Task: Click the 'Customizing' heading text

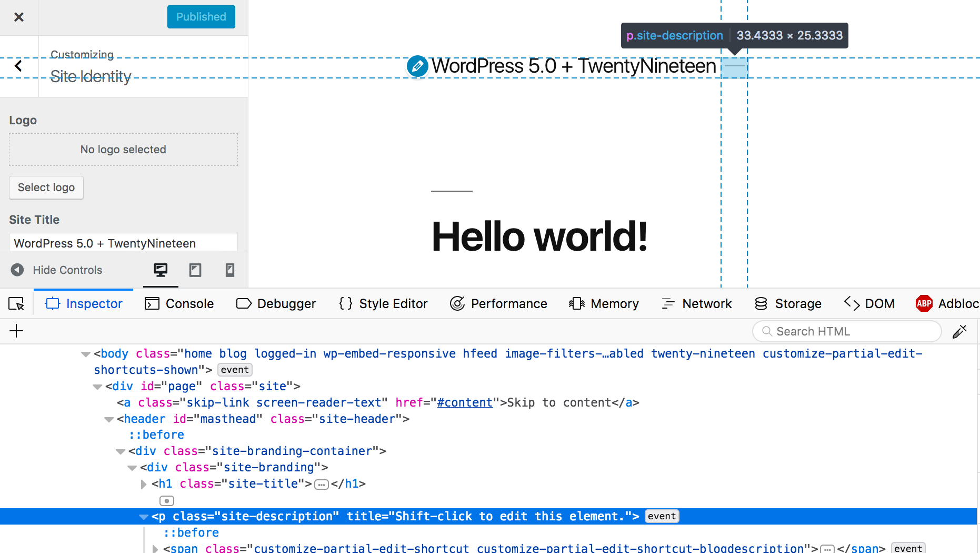Action: [x=82, y=54]
